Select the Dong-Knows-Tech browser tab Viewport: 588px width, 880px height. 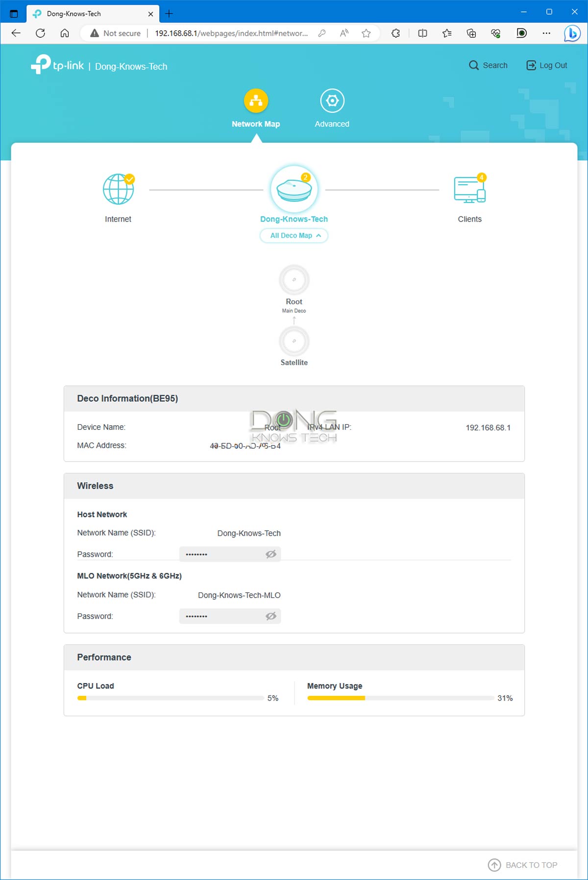pos(93,14)
